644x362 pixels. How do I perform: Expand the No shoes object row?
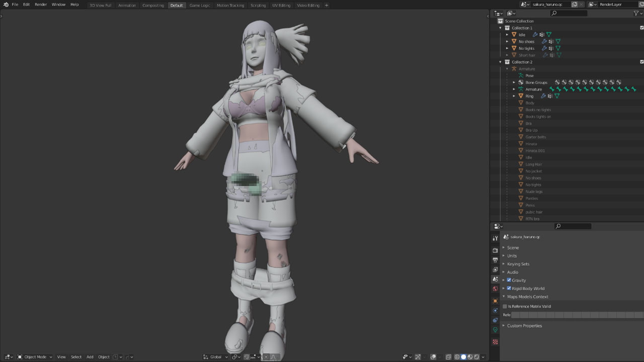507,42
